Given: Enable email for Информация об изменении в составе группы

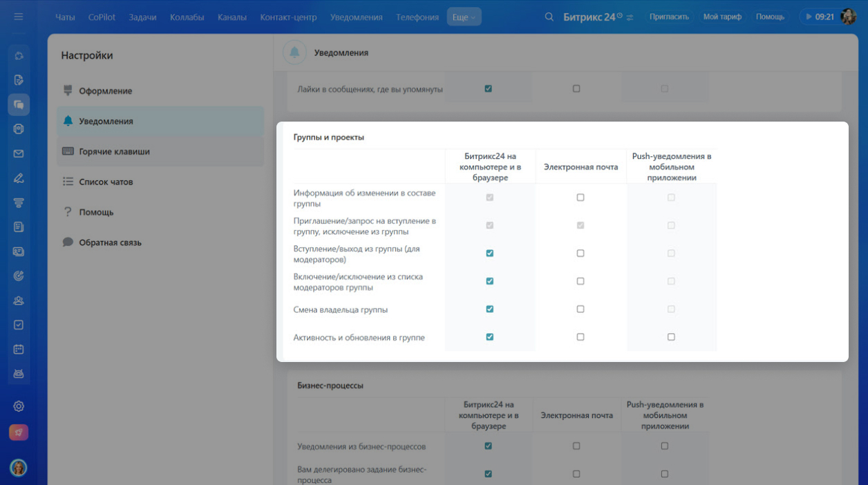Looking at the screenshot, I should [x=581, y=198].
